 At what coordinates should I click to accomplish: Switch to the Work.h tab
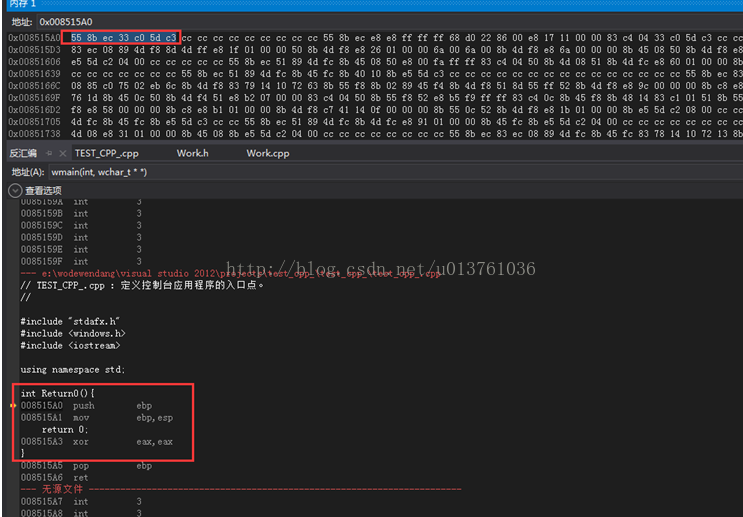(x=192, y=153)
